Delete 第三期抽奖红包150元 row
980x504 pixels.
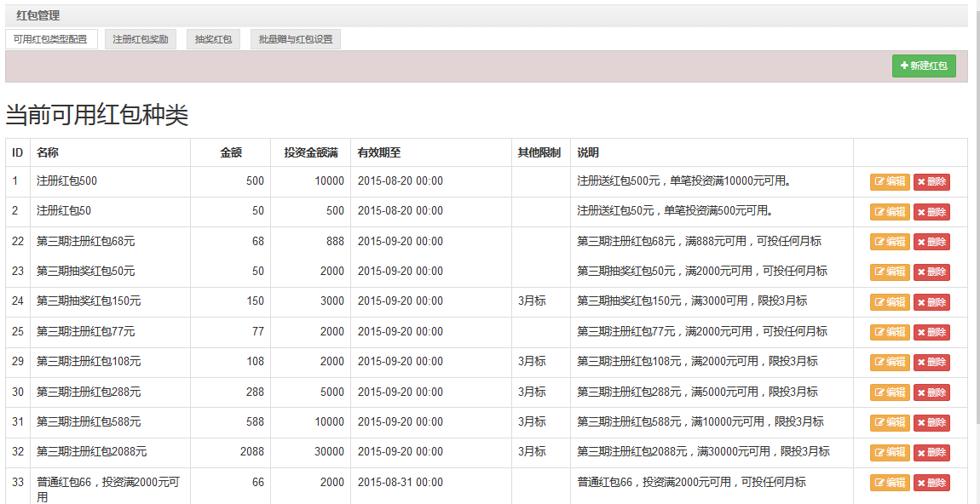[x=931, y=302]
